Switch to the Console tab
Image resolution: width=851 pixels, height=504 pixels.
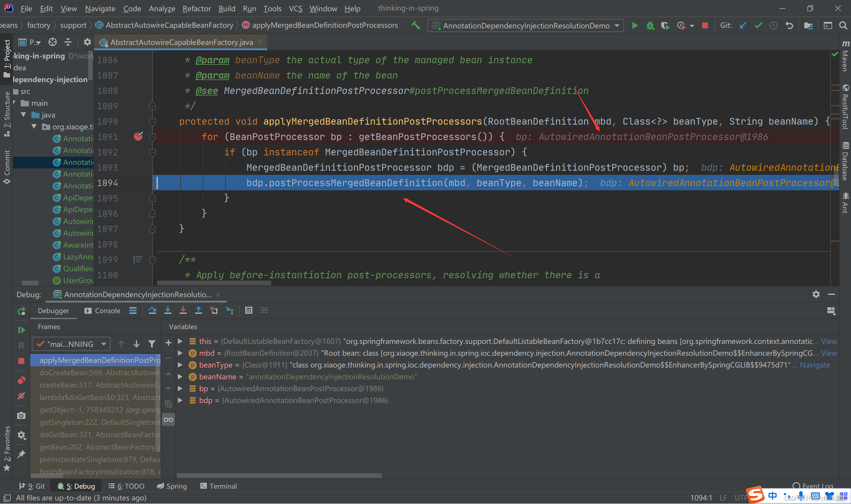tap(103, 311)
